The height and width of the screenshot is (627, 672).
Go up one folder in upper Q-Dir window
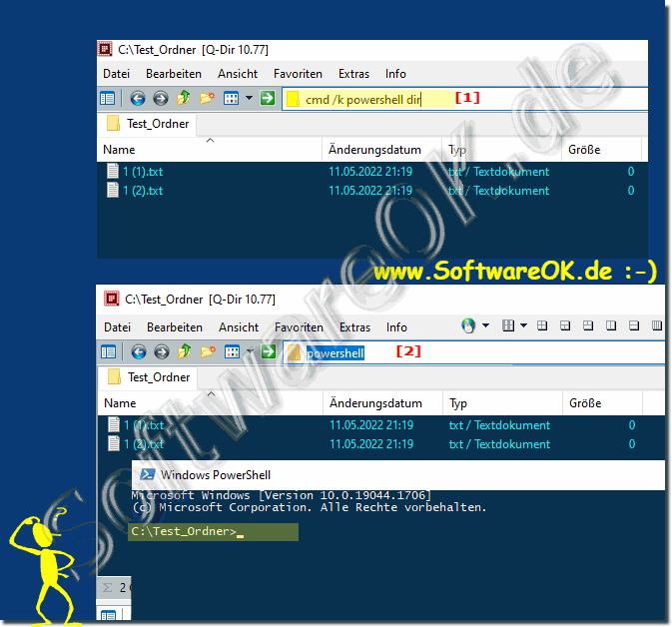point(184,98)
